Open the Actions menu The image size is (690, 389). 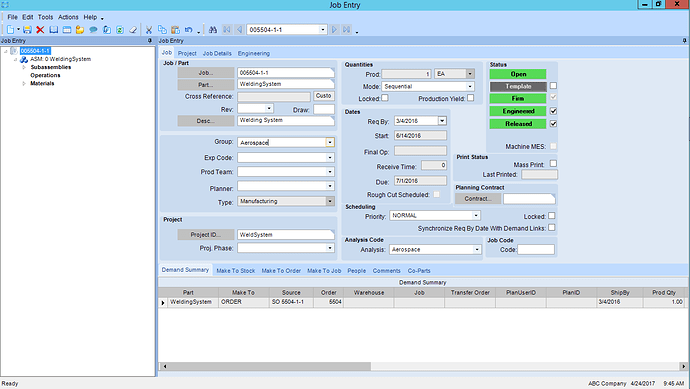[x=68, y=17]
